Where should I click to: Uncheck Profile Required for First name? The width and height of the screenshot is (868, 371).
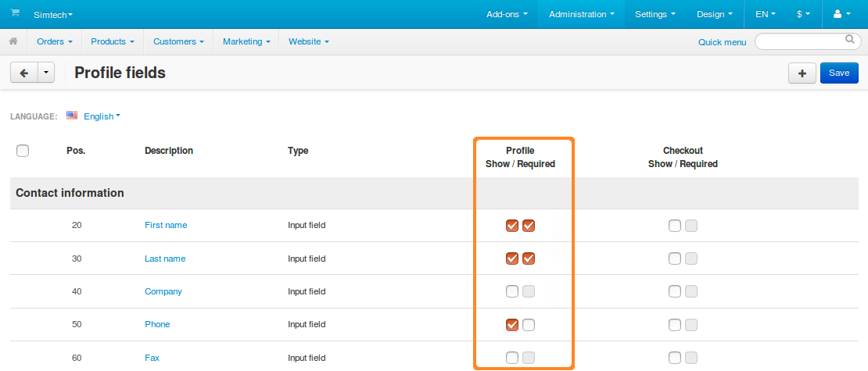point(529,226)
